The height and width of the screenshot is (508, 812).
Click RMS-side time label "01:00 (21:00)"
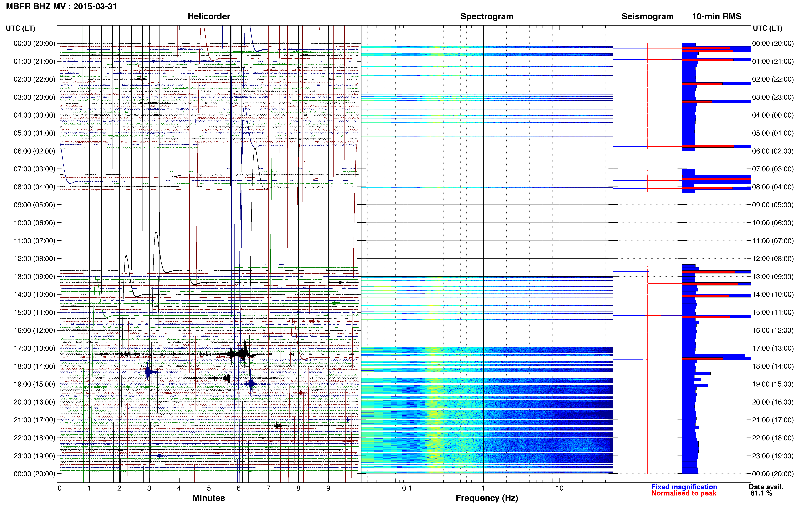(x=773, y=62)
